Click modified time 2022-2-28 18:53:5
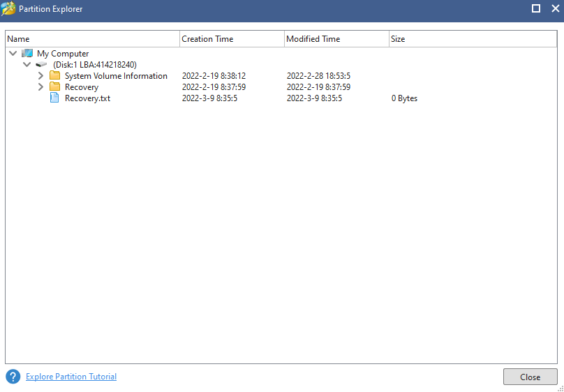Viewport: 564px width, 392px height. [x=319, y=76]
